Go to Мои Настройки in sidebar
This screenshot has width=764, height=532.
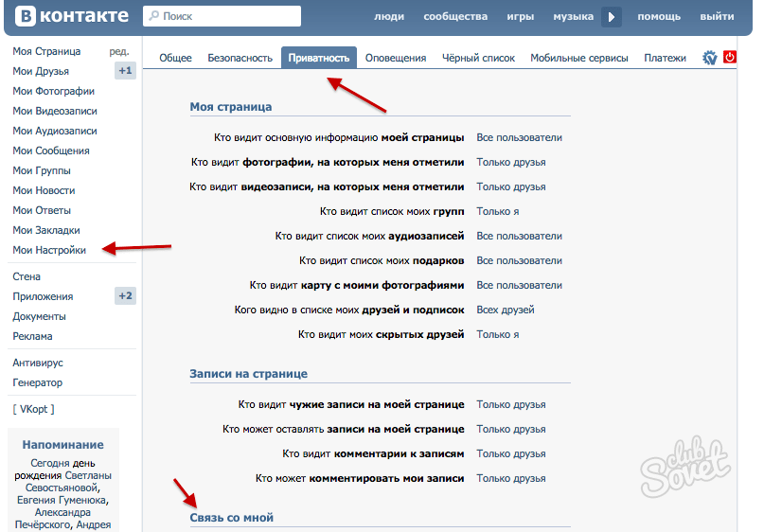click(x=49, y=250)
